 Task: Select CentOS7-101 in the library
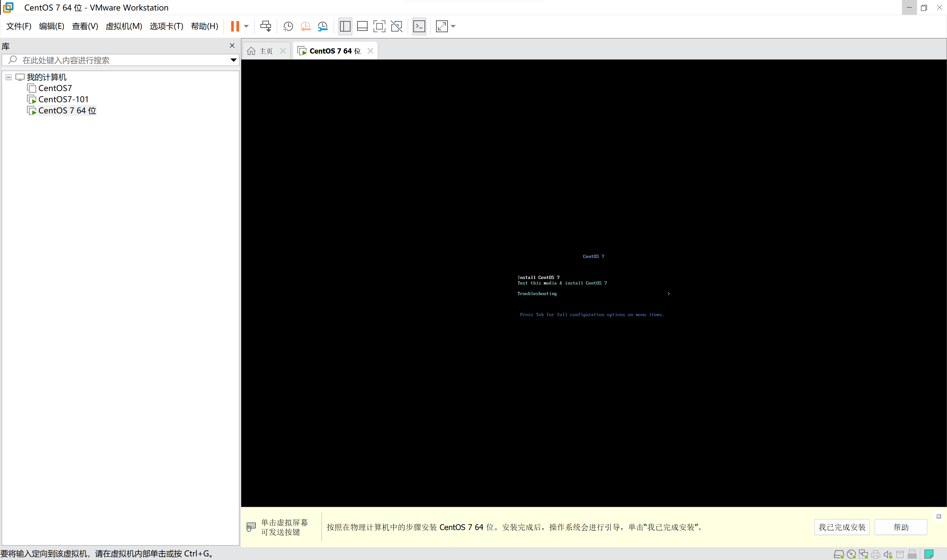click(x=63, y=99)
